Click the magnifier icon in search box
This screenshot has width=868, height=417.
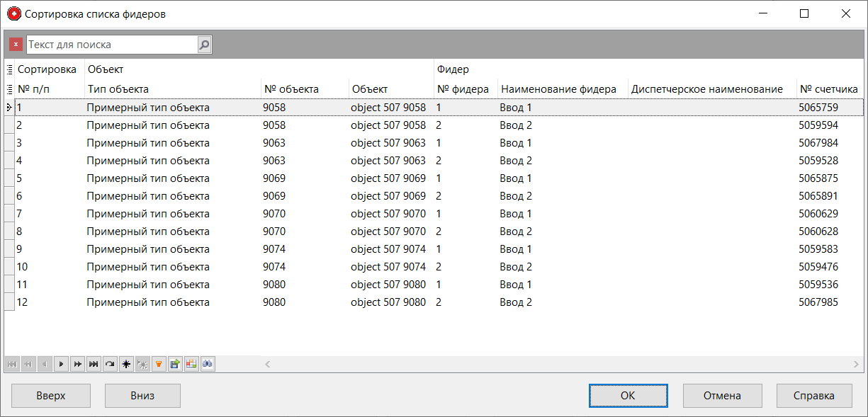204,45
